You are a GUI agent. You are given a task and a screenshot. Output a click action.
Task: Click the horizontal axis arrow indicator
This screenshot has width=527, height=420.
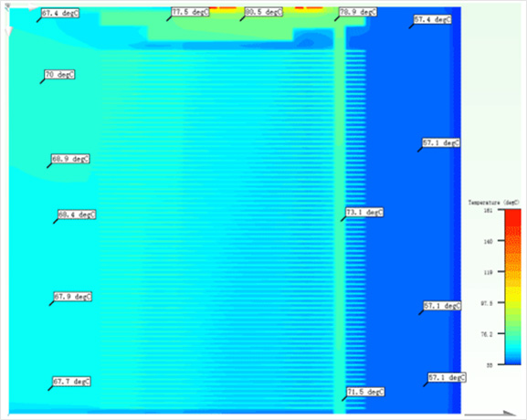pos(490,414)
